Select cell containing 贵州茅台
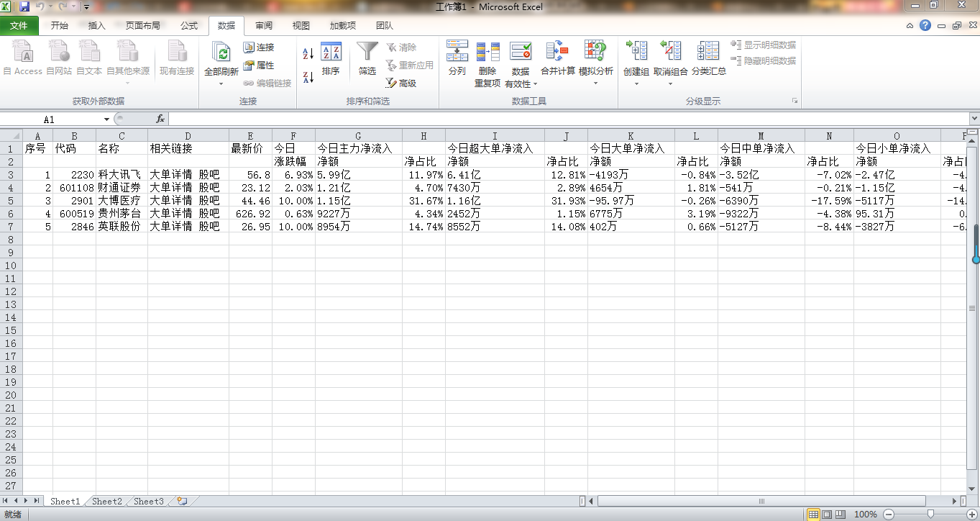Image resolution: width=980 pixels, height=521 pixels. [x=122, y=213]
